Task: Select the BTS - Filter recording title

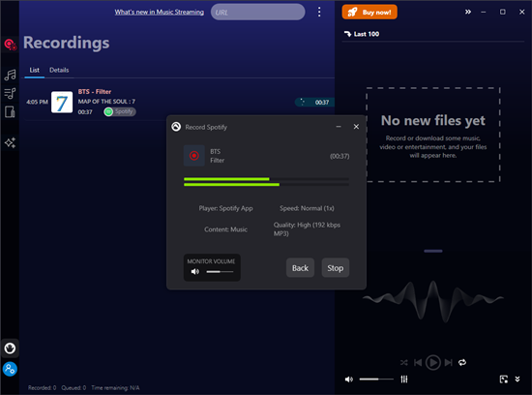Action: tap(95, 92)
